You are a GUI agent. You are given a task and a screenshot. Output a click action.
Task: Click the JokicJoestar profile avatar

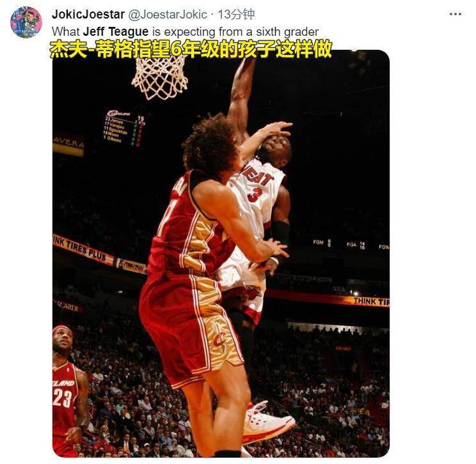pos(26,22)
